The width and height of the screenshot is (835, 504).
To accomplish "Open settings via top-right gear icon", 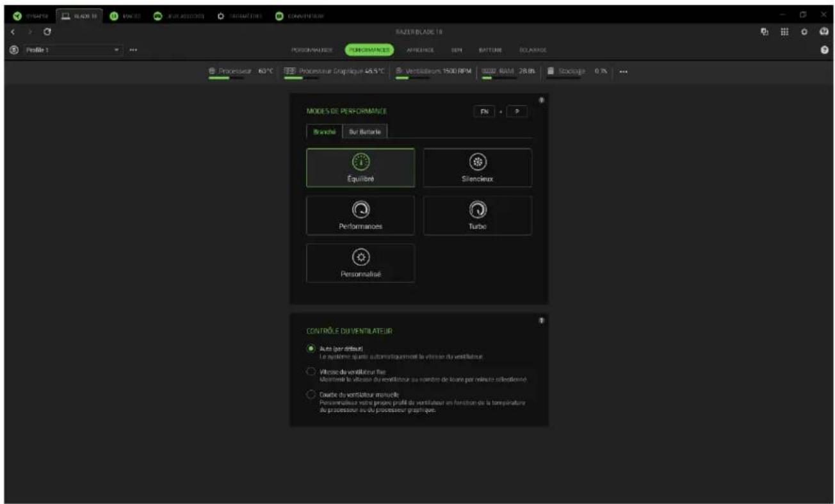I will click(804, 31).
